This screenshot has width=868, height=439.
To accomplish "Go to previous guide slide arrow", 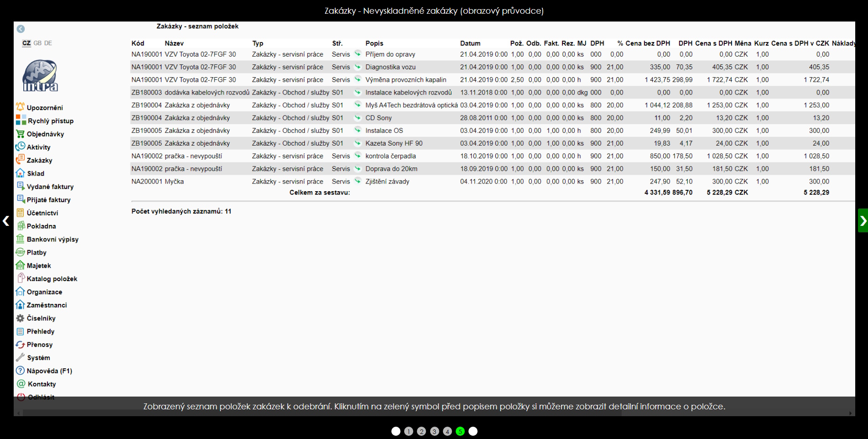I will [6, 221].
